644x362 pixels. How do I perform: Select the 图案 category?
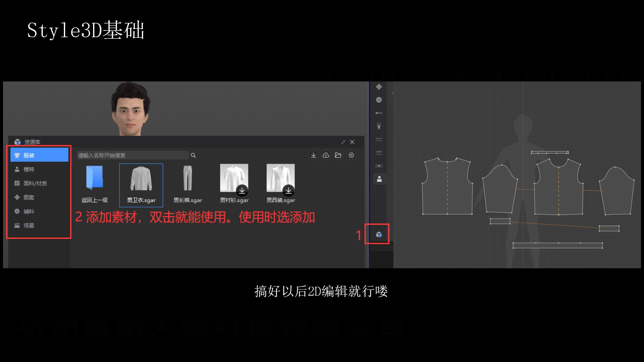pos(39,197)
